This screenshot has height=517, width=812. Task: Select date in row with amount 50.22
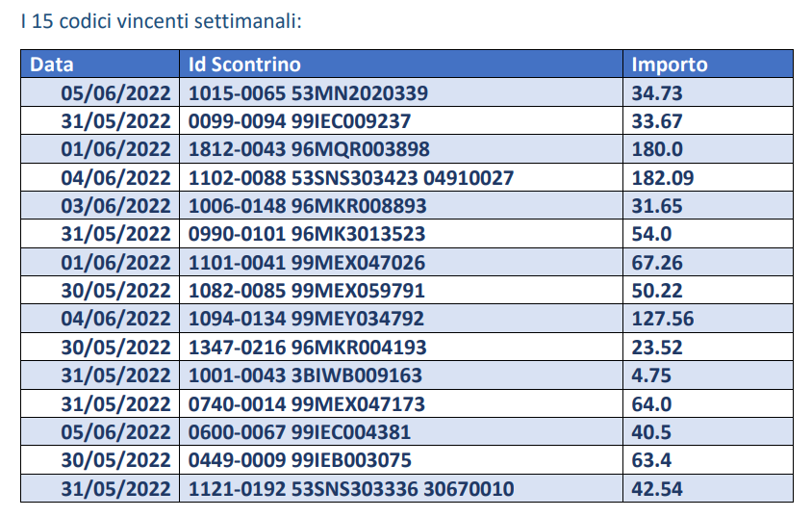tap(116, 291)
